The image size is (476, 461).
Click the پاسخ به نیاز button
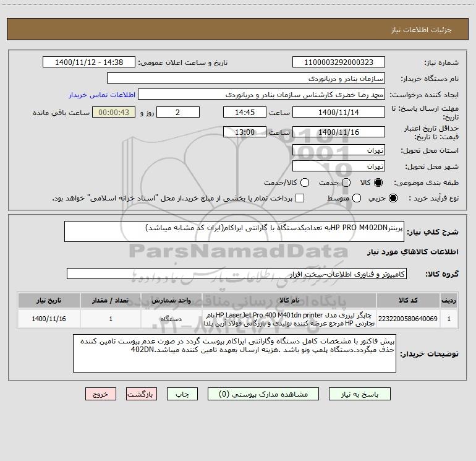(360, 394)
